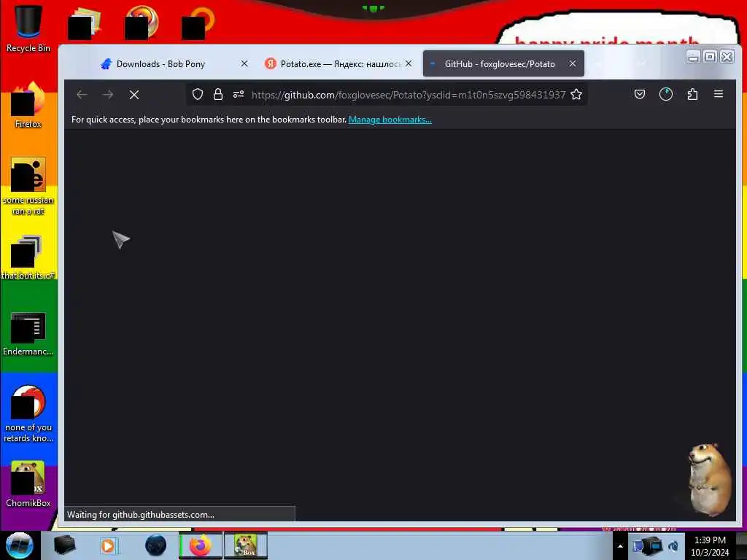Click the ChomikBox taskbar button
The image size is (747, 560).
coord(246,545)
